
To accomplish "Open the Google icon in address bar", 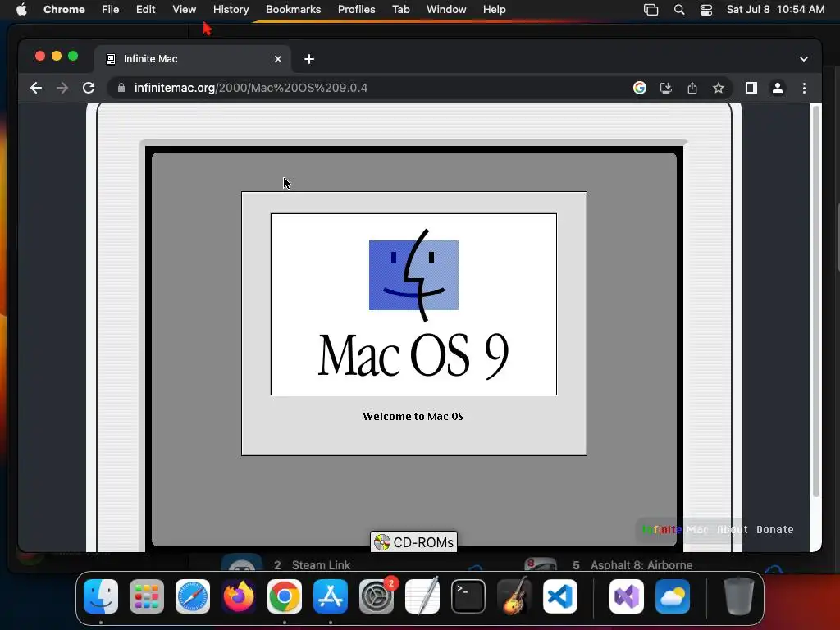I will pos(640,88).
